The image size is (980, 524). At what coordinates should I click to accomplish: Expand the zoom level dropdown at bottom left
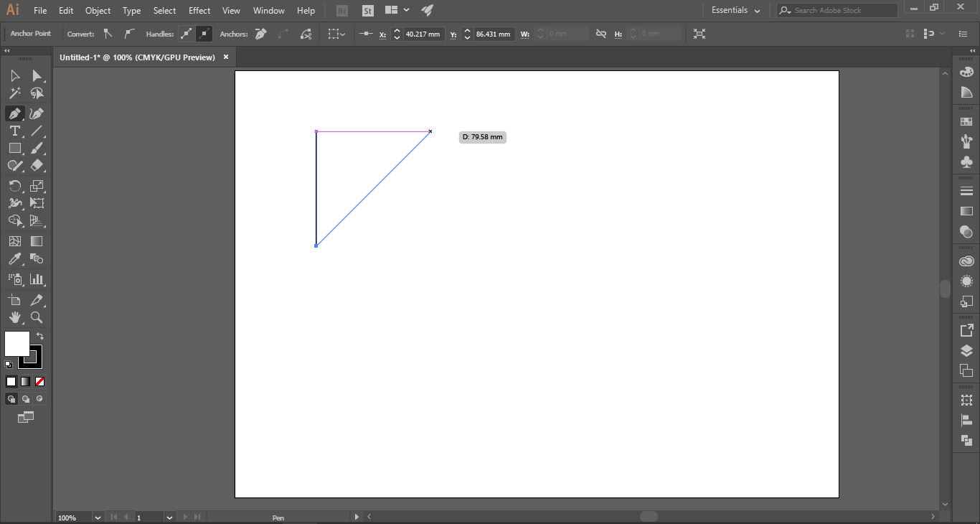(x=98, y=517)
